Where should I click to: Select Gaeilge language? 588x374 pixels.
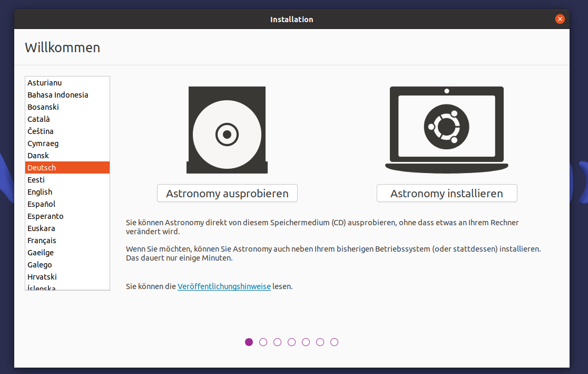coord(67,253)
